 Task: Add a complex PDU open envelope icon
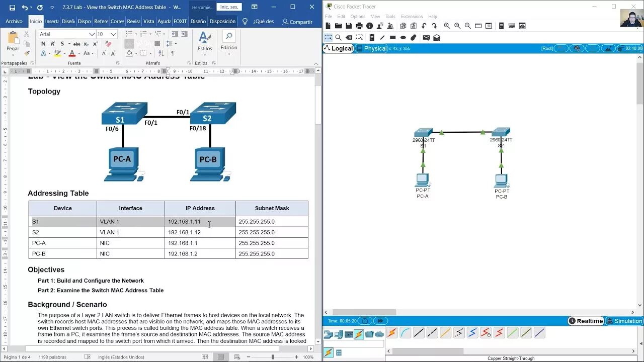[437, 38]
